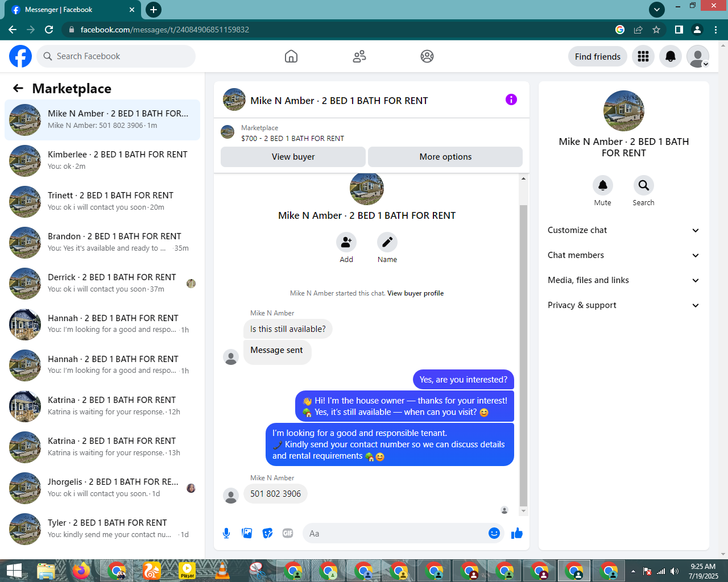This screenshot has width=728, height=582.
Task: Open the account profile menu
Action: pos(698,56)
